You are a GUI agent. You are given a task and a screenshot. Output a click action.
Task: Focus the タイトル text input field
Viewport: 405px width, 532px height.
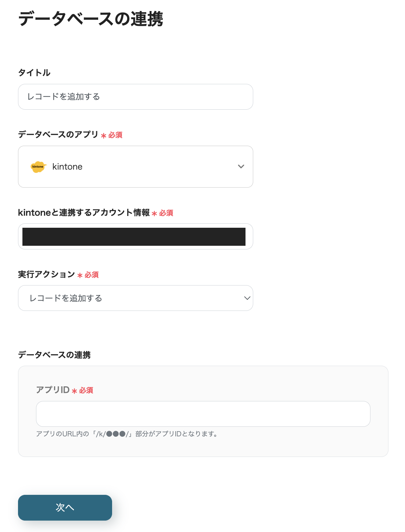(x=135, y=97)
